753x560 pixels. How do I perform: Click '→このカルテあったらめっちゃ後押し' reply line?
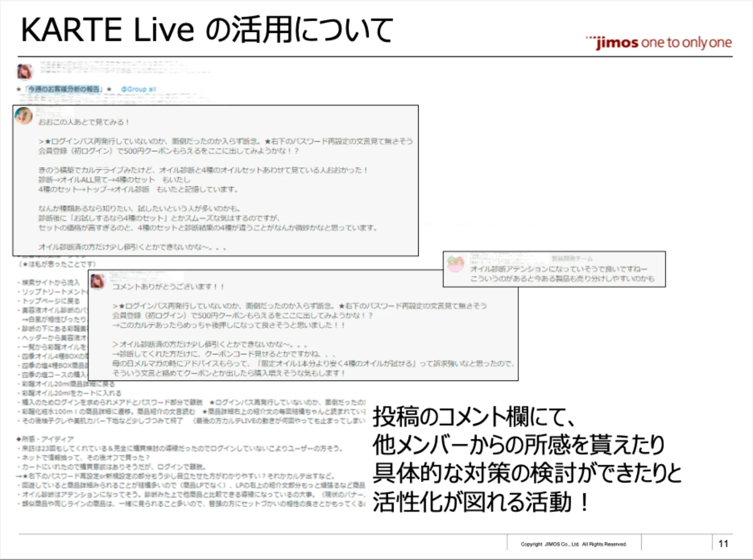click(229, 325)
